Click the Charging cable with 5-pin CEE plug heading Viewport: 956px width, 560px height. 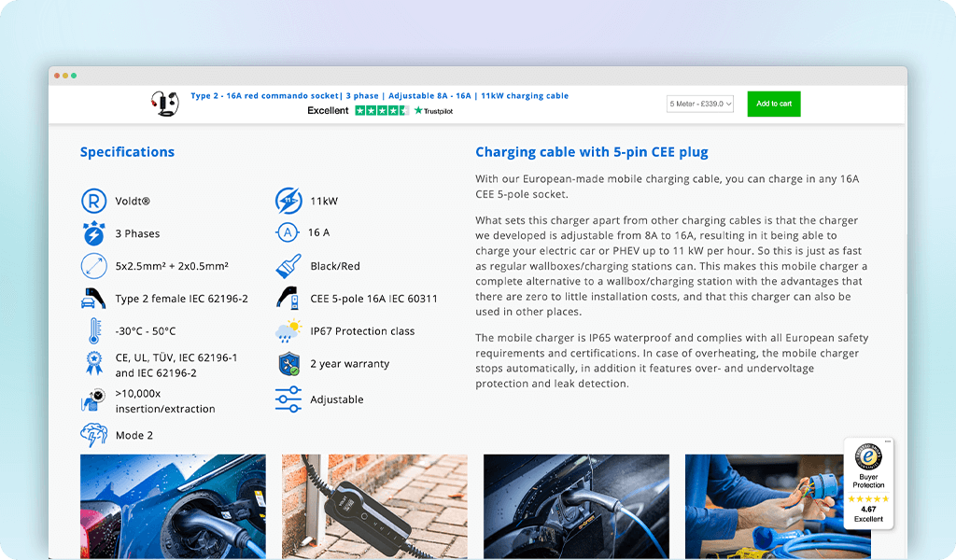click(592, 152)
